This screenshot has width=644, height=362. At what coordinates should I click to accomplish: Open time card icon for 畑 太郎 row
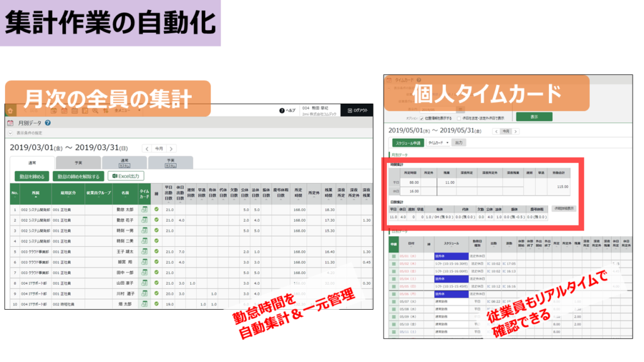click(x=144, y=304)
